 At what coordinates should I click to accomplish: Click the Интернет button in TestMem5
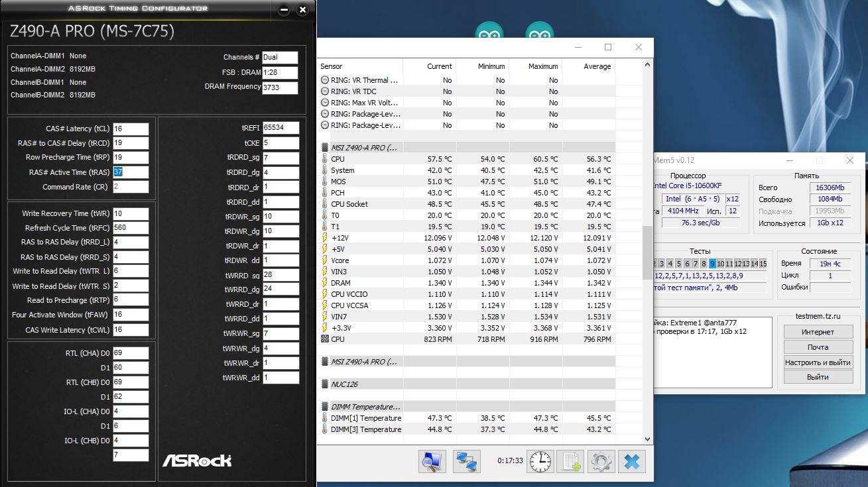(x=818, y=332)
